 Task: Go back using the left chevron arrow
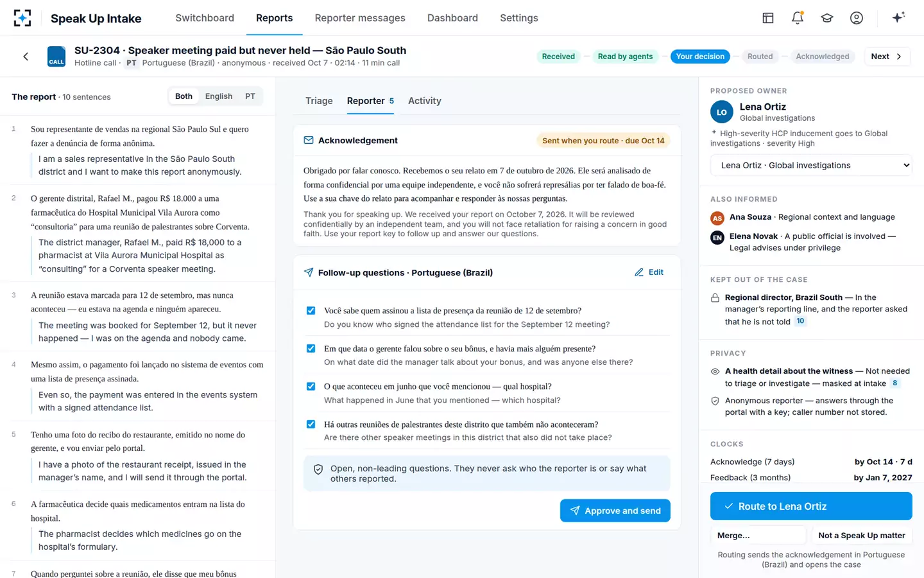[26, 57]
